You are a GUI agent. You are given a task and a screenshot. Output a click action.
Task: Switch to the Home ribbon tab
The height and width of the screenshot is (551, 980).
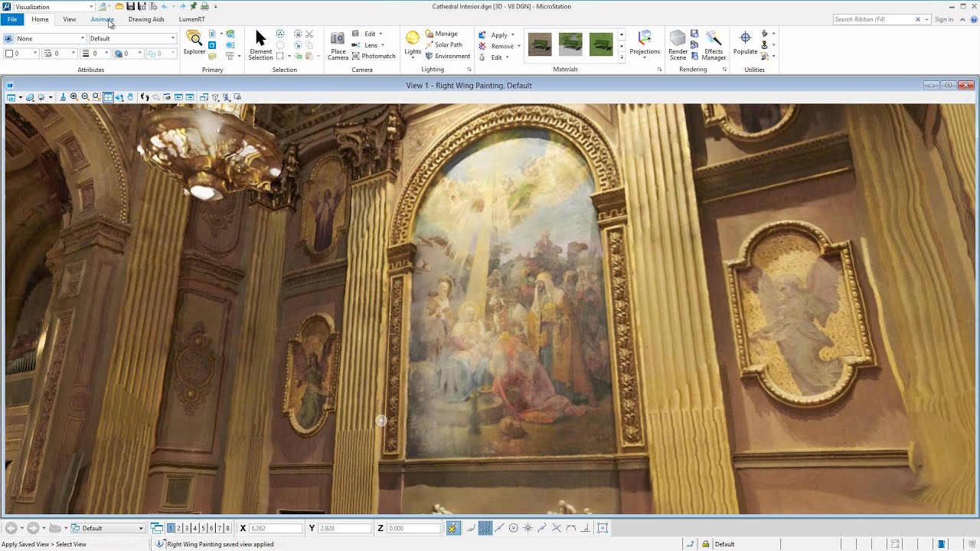tap(40, 19)
